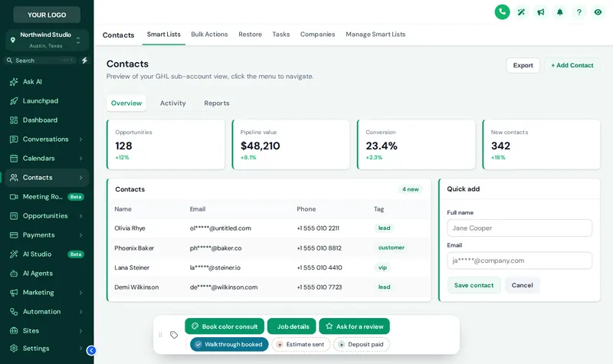The image size is (613, 364).
Task: Select the Overview sub-tab
Action: pos(126,103)
